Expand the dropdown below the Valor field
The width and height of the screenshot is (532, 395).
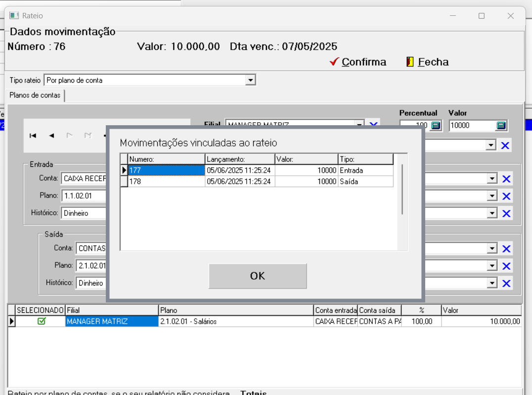[x=490, y=146]
